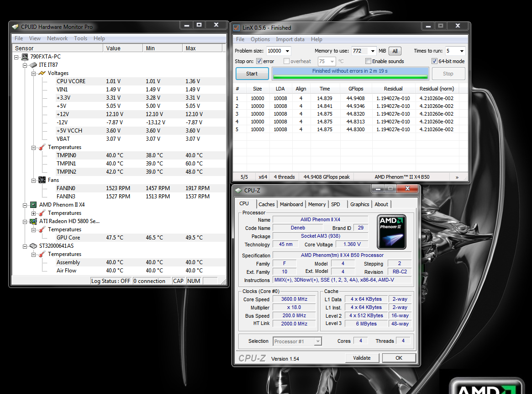Collapse the ATI Radeon HD 5800 node
This screenshot has width=532, height=394.
(25, 222)
